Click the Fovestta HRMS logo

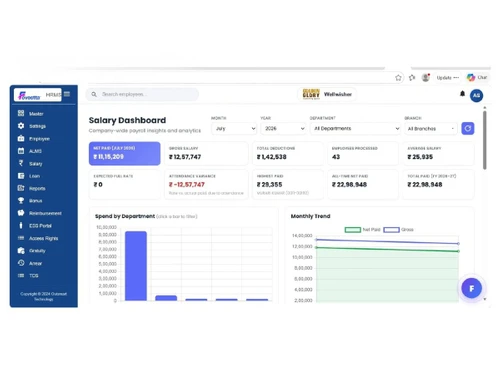pyautogui.click(x=38, y=95)
